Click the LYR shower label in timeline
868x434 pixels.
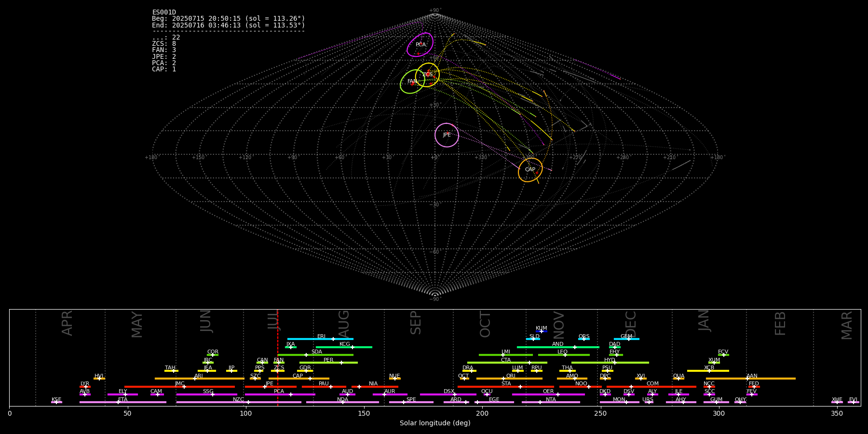tap(85, 384)
